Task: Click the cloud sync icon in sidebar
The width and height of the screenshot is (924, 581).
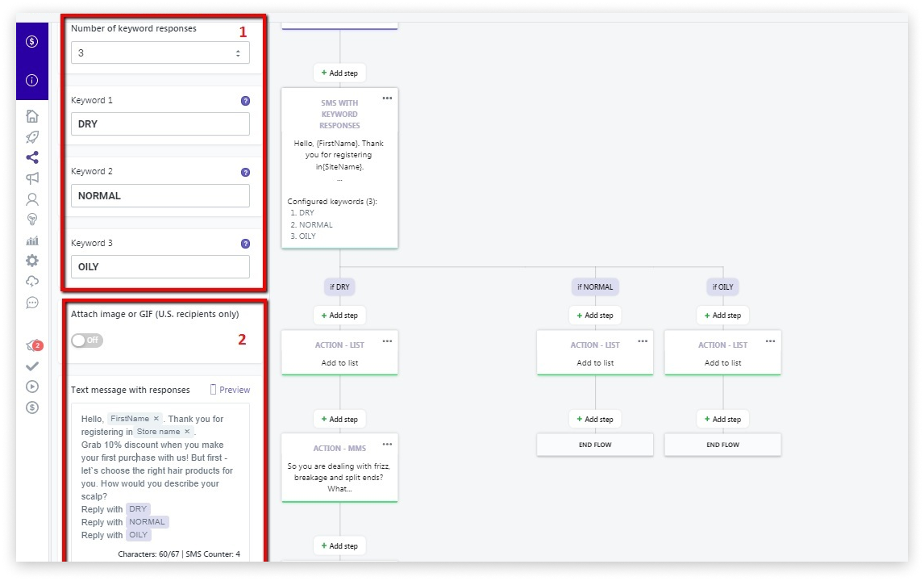Action: tap(32, 281)
